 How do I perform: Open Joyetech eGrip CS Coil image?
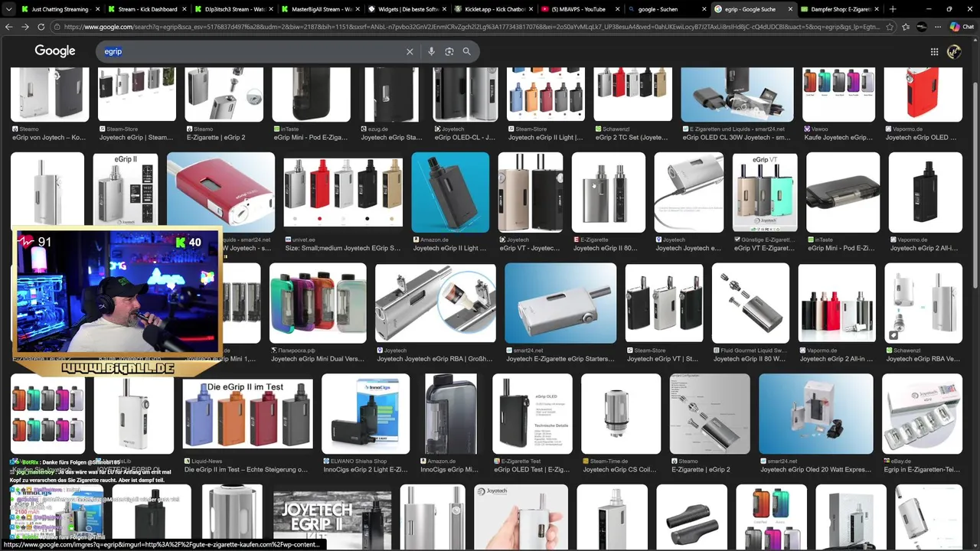(x=620, y=414)
